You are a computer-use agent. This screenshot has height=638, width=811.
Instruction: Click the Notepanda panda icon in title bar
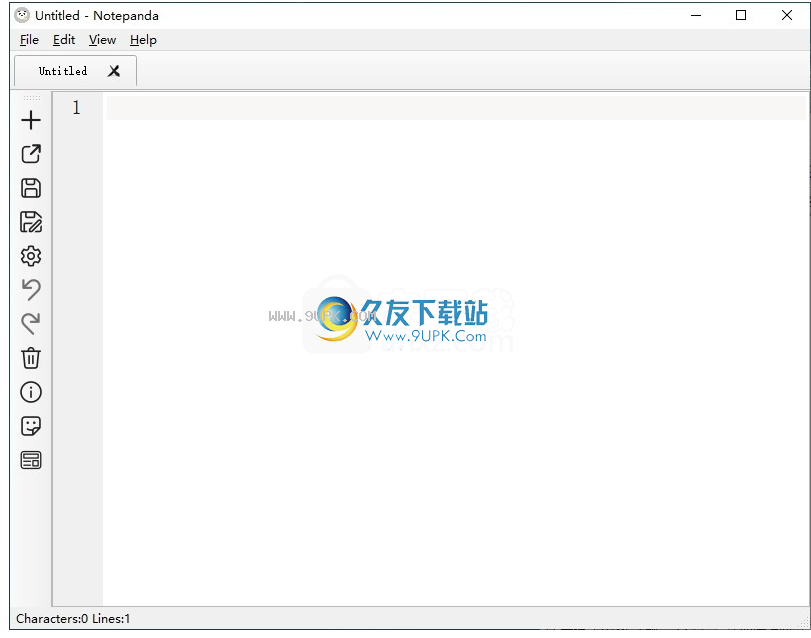point(22,15)
